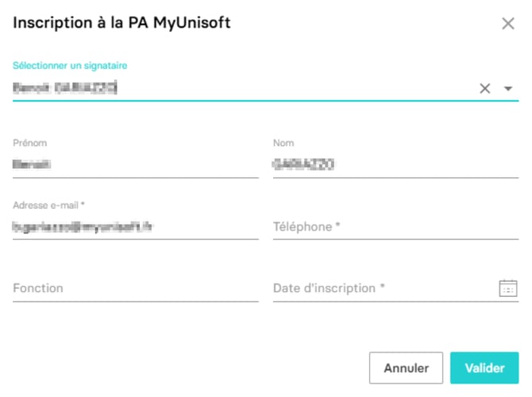Click the underline below the Téléphone field
This screenshot has width=532, height=397.
tap(395, 240)
